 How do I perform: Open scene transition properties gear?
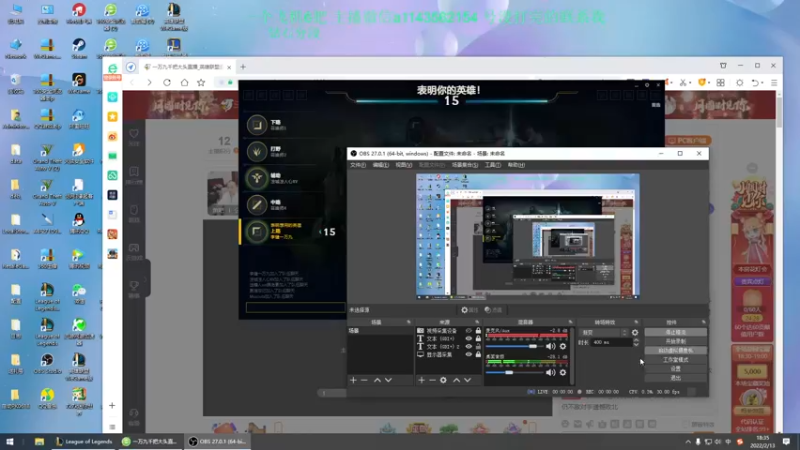click(635, 333)
